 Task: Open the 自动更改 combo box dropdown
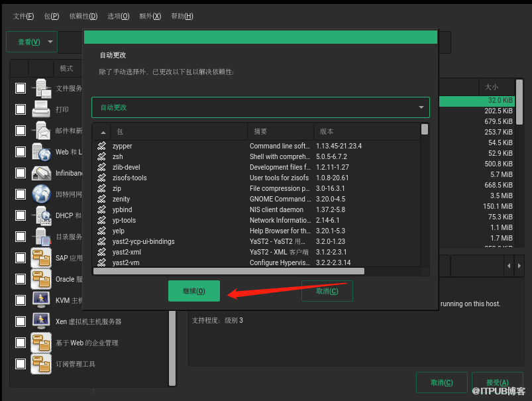(x=421, y=107)
